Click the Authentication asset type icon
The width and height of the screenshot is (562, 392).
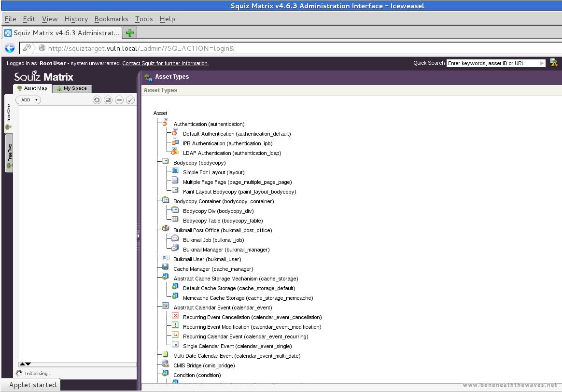point(165,123)
